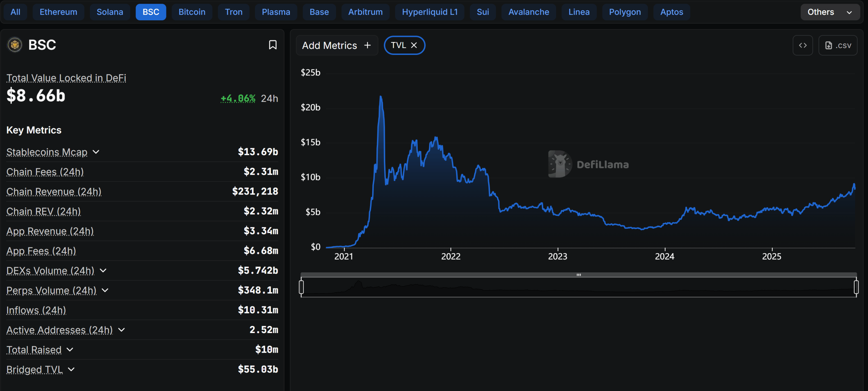Click the right handle of range slider

click(856, 287)
